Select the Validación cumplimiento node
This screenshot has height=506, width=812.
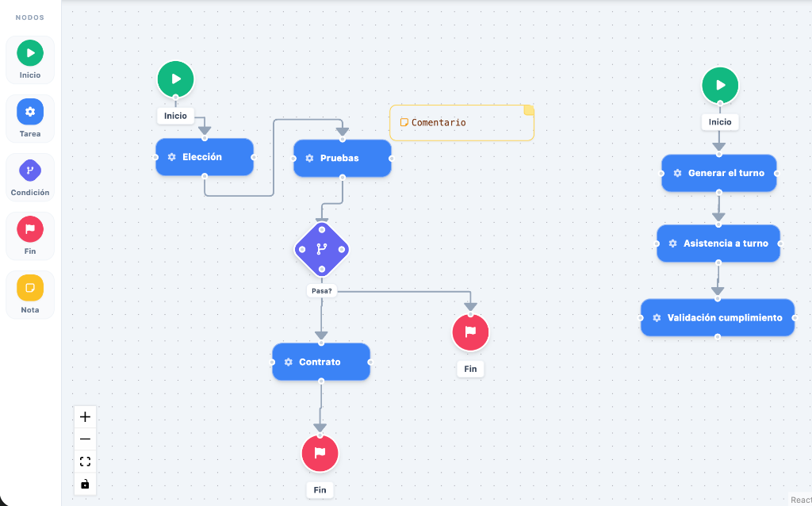coord(717,317)
